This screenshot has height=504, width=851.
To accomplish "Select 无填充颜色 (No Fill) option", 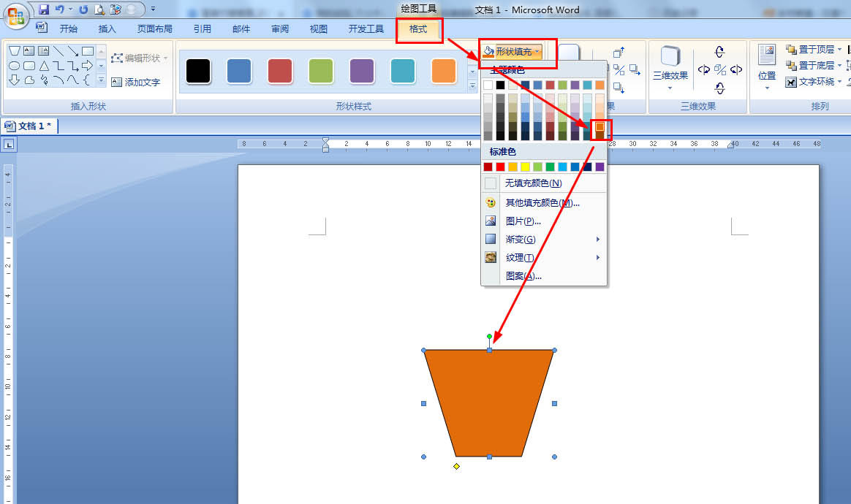I will click(x=545, y=183).
